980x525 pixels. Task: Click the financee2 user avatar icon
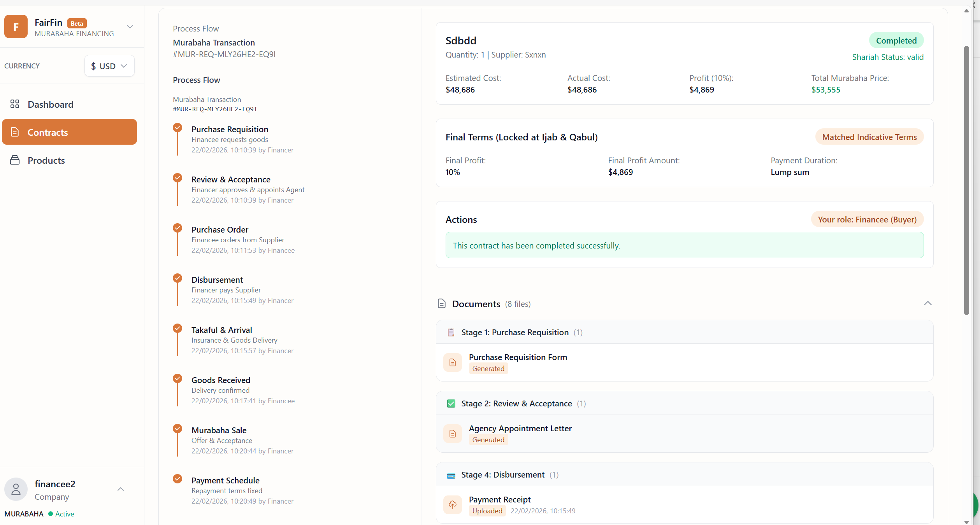[x=16, y=490]
